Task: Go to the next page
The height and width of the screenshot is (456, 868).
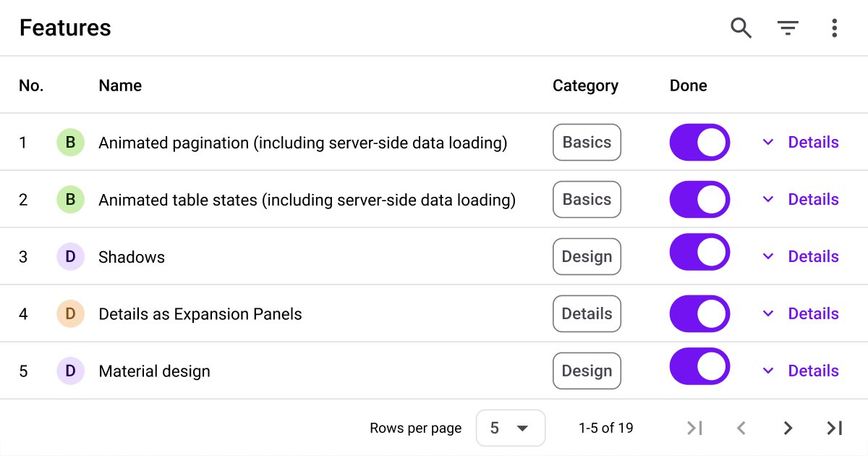Action: [788, 428]
